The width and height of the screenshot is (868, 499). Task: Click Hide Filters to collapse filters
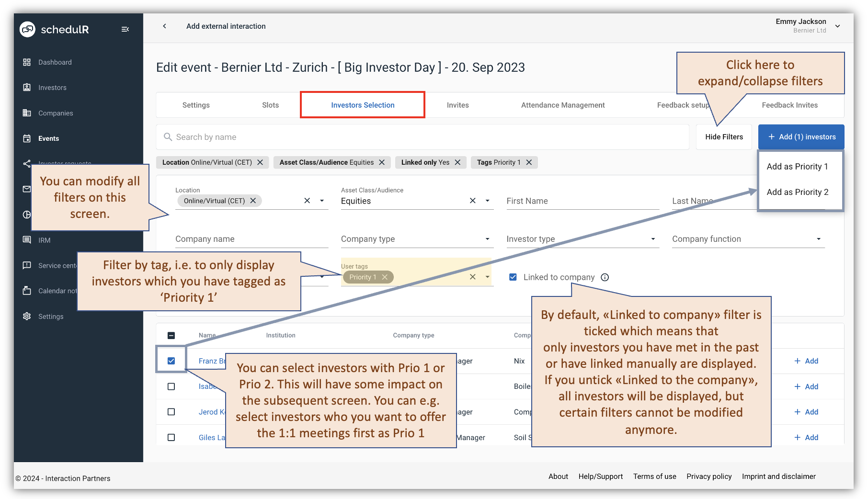pos(724,136)
